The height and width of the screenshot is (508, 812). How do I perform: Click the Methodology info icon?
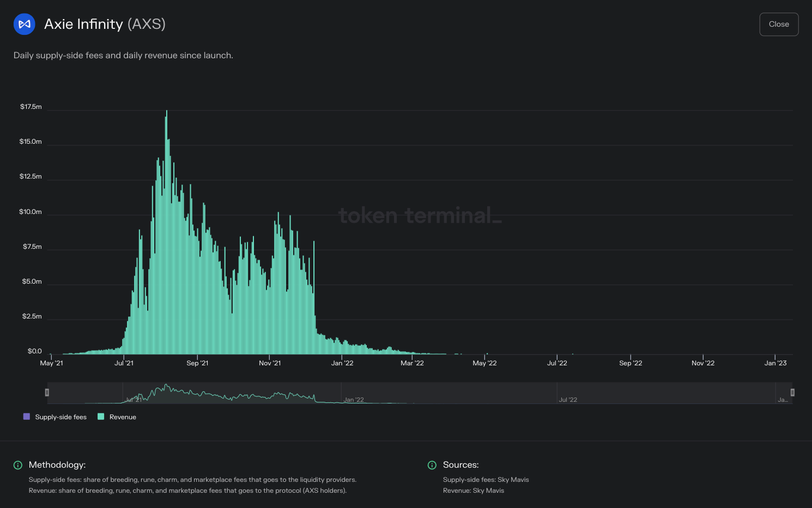(x=17, y=465)
